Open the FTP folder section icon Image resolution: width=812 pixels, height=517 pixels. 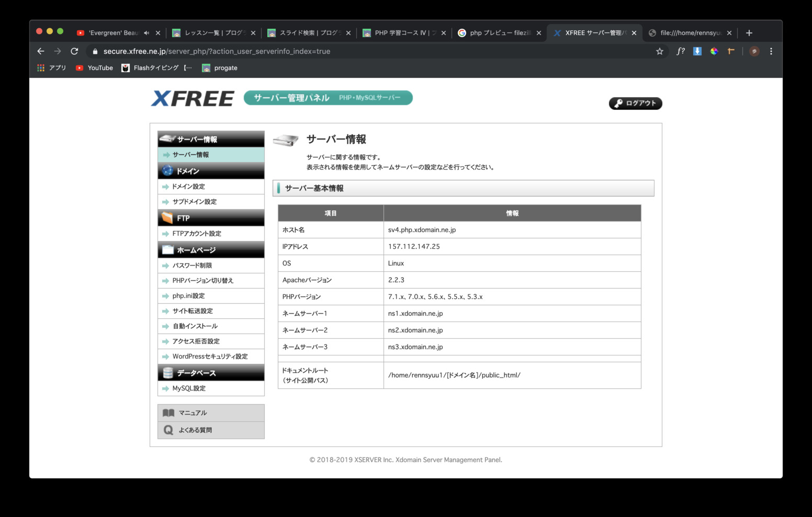click(167, 217)
